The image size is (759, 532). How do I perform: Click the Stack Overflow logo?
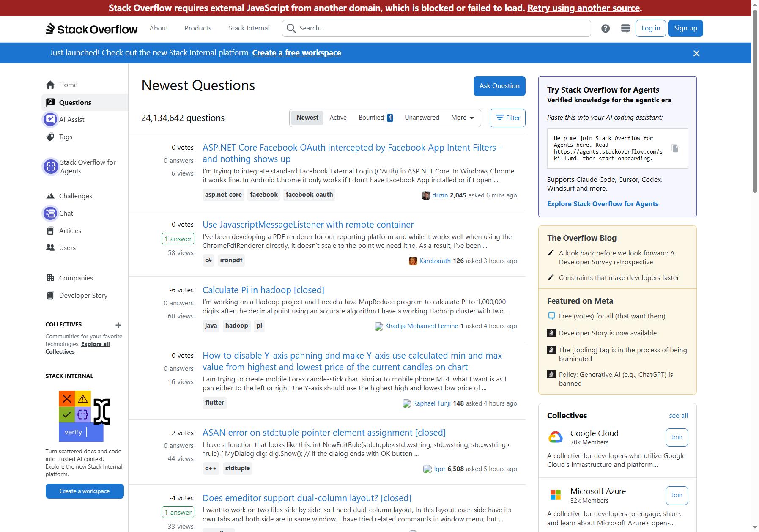(x=92, y=28)
